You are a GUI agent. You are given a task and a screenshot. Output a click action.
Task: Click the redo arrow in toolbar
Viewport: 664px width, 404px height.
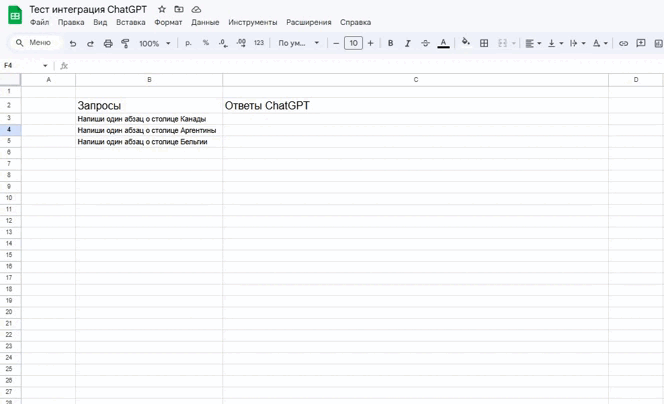click(90, 43)
